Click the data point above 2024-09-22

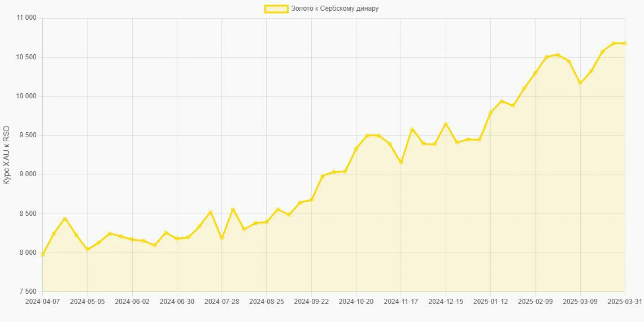click(311, 199)
